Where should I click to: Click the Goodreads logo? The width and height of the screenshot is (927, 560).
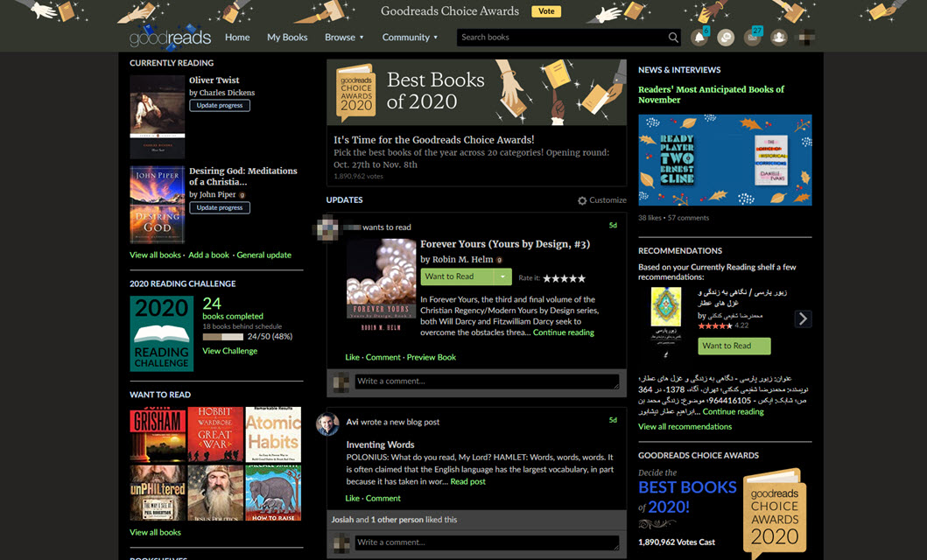point(171,38)
